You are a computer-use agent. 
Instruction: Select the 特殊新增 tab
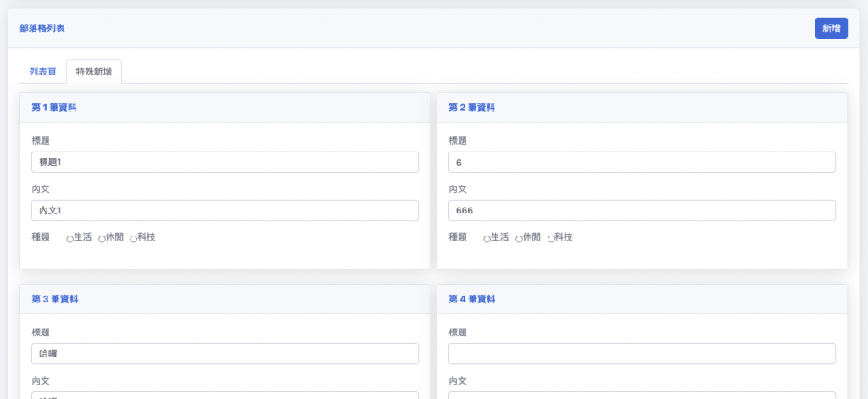pos(93,72)
